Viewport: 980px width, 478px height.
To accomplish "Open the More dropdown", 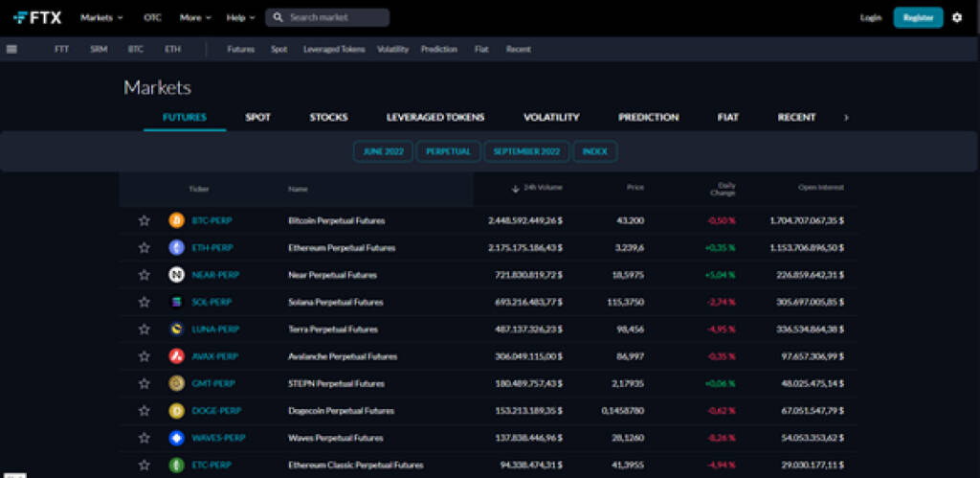I will tap(194, 17).
